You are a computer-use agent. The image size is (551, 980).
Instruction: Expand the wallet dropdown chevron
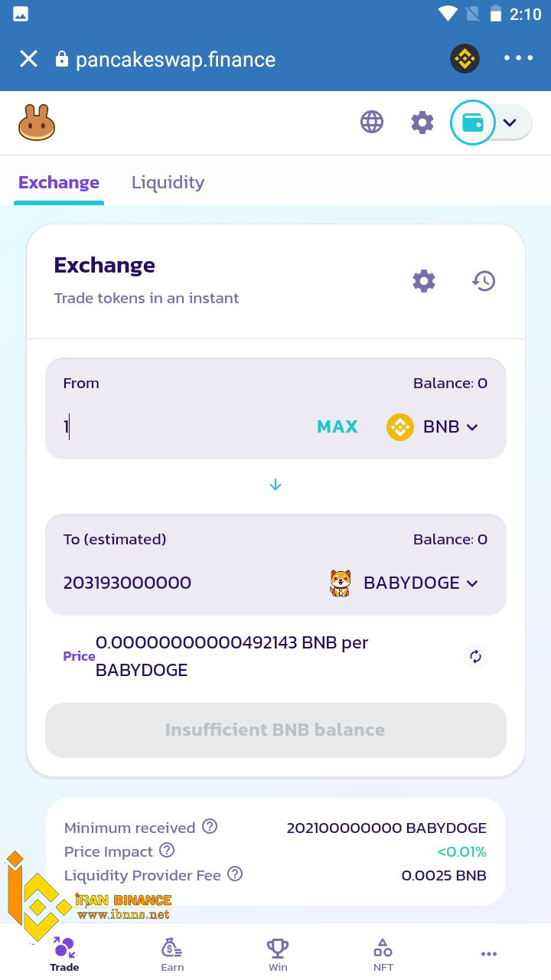510,122
